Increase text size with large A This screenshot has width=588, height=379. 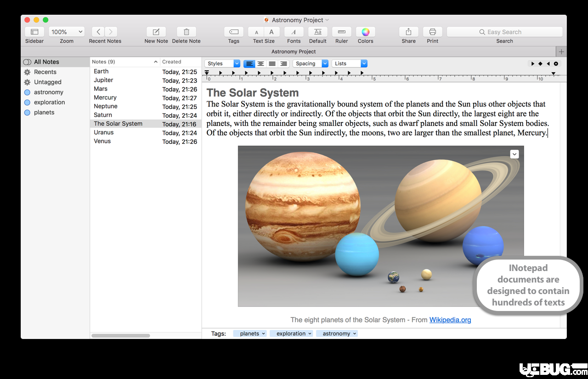pos(271,32)
